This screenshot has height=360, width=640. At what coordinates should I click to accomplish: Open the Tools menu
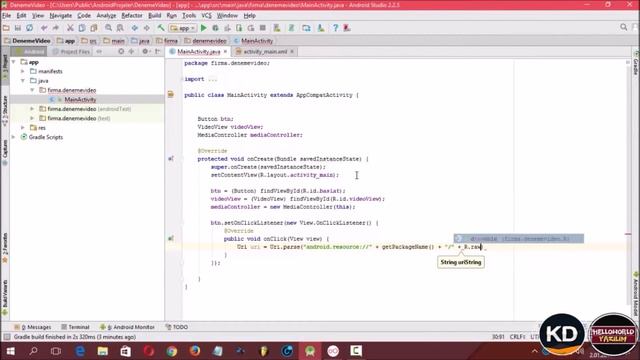pos(189,16)
